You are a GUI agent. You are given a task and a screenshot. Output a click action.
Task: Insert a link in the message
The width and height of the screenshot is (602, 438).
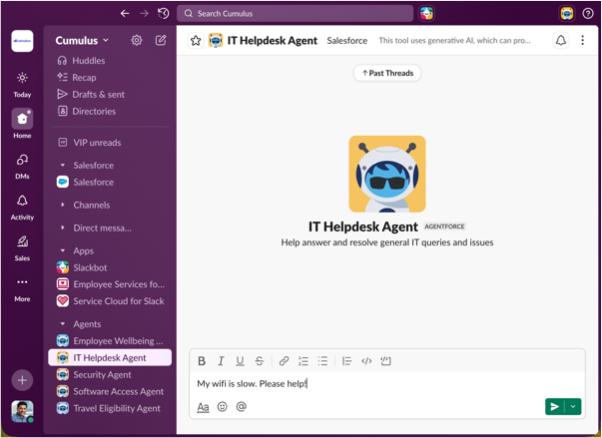tap(284, 361)
